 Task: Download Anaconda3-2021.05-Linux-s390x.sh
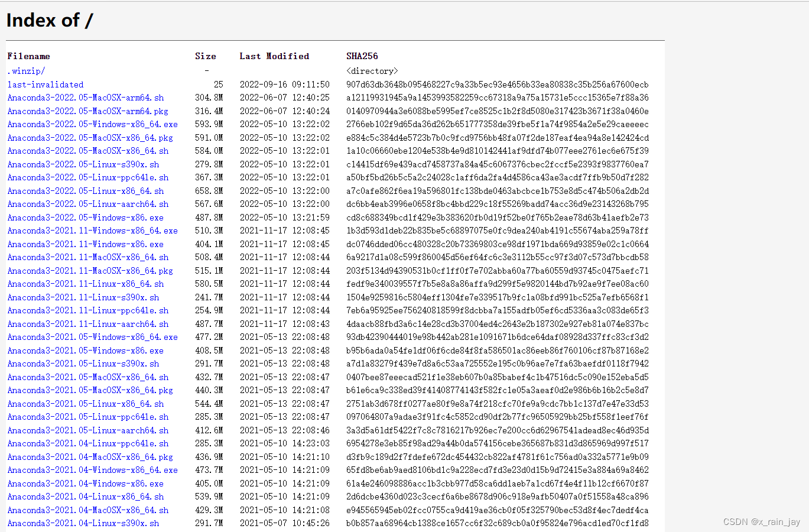click(83, 364)
